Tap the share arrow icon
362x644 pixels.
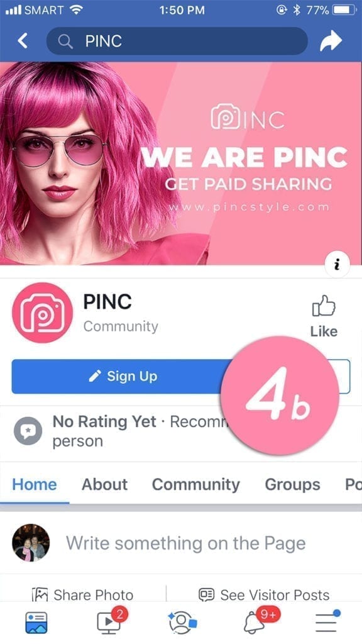[x=331, y=41]
